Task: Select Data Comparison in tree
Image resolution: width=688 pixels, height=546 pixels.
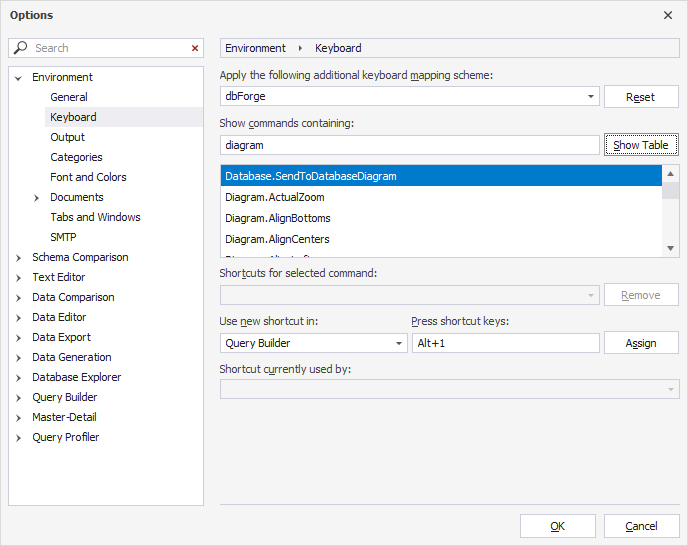Action: coord(73,297)
